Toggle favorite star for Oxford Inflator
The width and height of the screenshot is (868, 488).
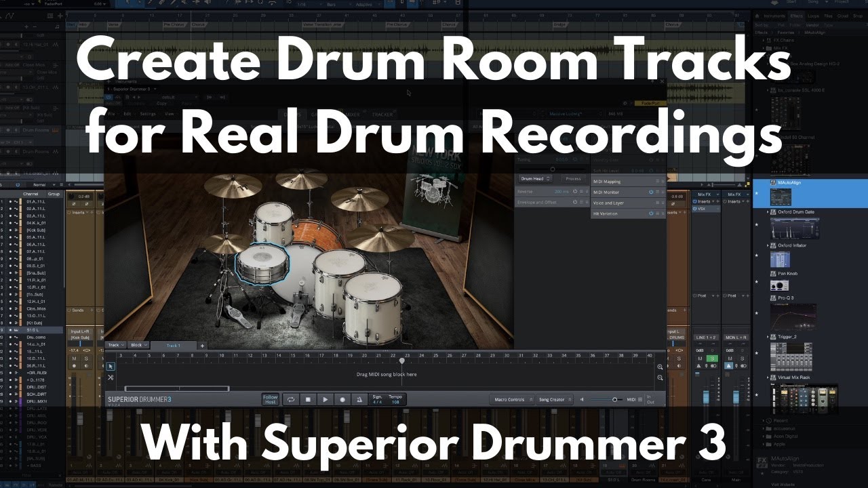tap(757, 256)
